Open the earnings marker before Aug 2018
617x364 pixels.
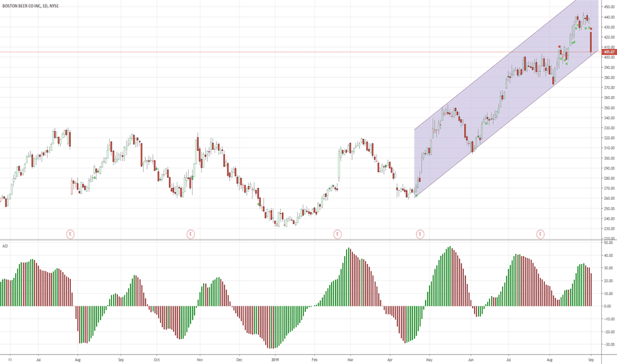[x=70, y=234]
